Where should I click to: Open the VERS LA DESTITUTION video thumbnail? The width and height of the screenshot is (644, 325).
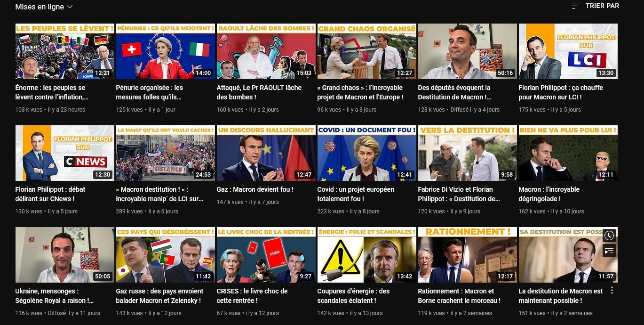[x=468, y=153]
